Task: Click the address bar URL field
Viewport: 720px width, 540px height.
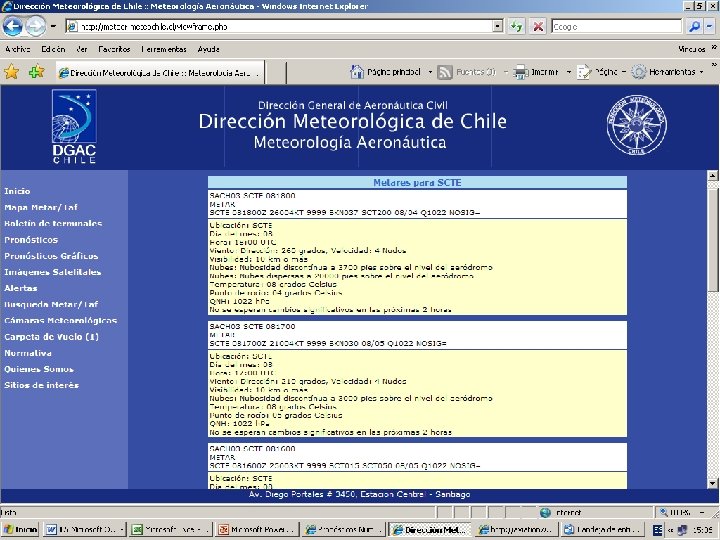Action: tap(281, 27)
